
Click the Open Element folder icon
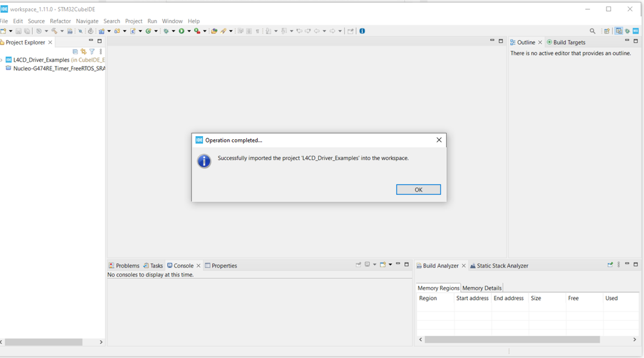[214, 31]
